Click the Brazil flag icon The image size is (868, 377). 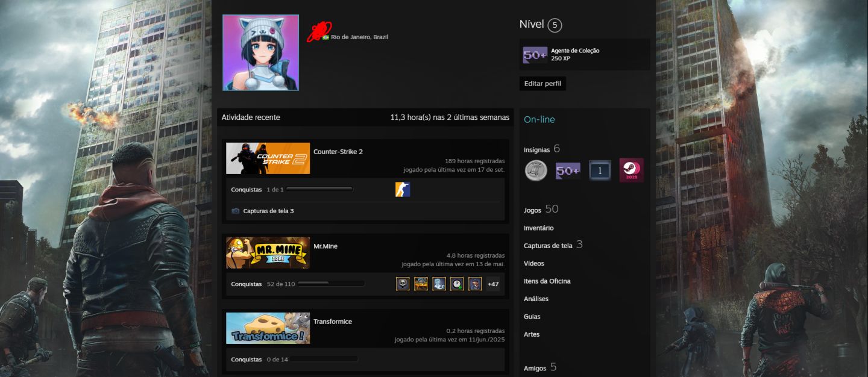326,37
